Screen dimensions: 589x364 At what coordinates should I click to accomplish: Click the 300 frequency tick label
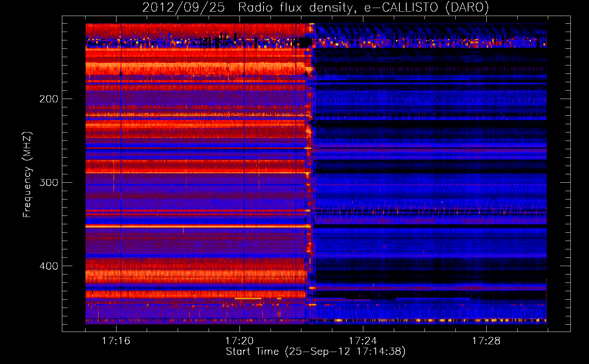[49, 182]
